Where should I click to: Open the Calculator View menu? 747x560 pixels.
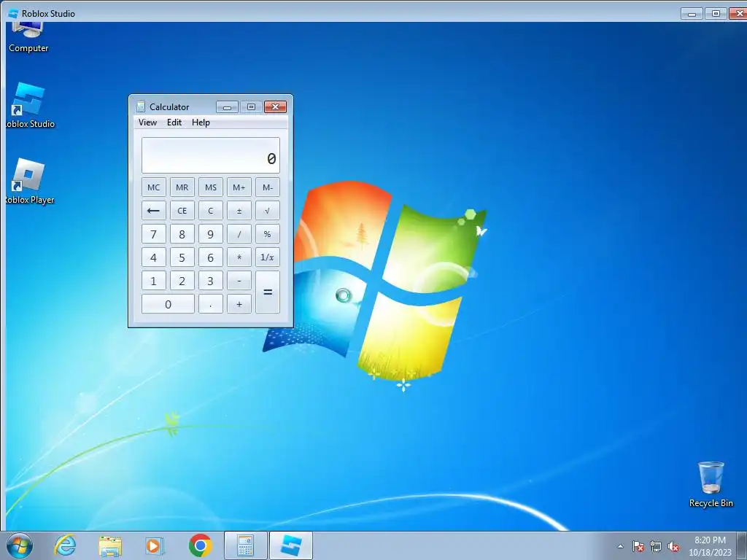tap(147, 122)
